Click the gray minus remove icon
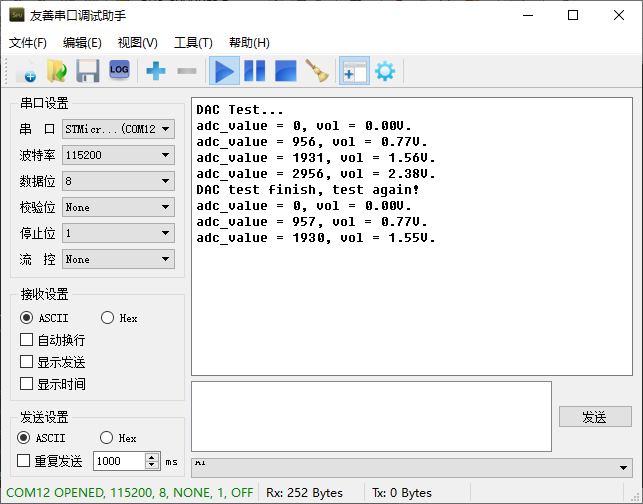 (187, 71)
